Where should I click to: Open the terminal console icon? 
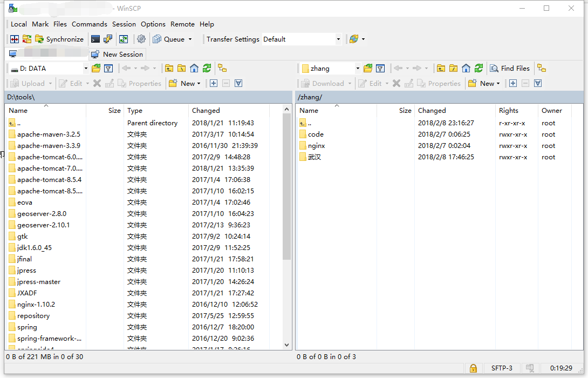tap(95, 39)
